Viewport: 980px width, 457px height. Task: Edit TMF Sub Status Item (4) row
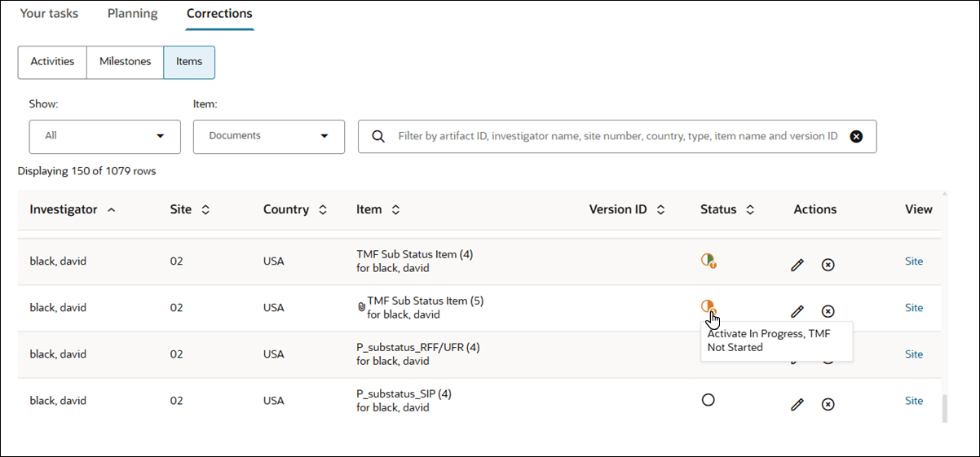pyautogui.click(x=797, y=265)
